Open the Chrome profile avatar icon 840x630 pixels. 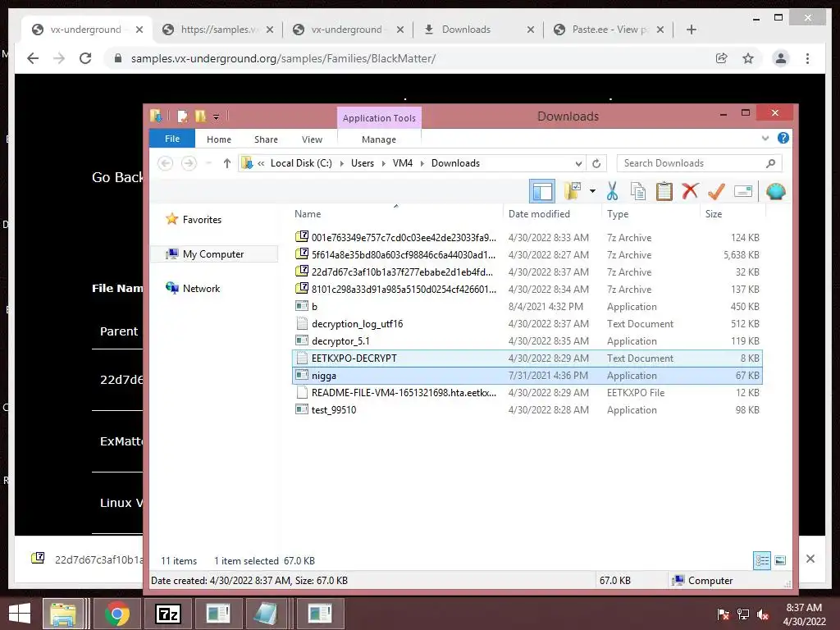781,58
